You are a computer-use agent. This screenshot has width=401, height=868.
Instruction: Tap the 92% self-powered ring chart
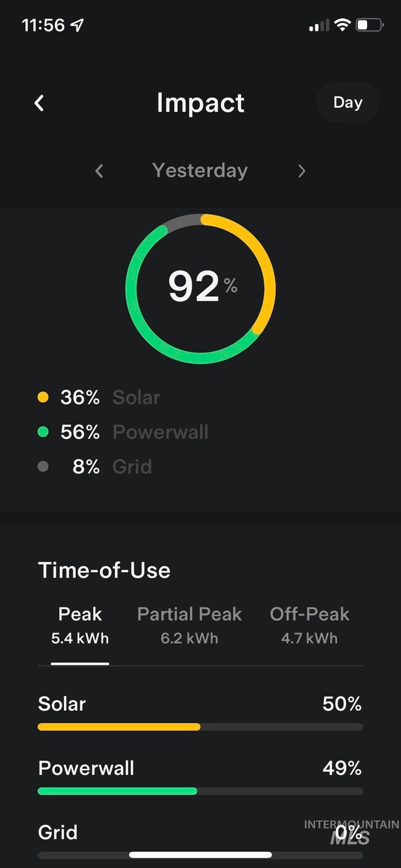click(x=200, y=289)
